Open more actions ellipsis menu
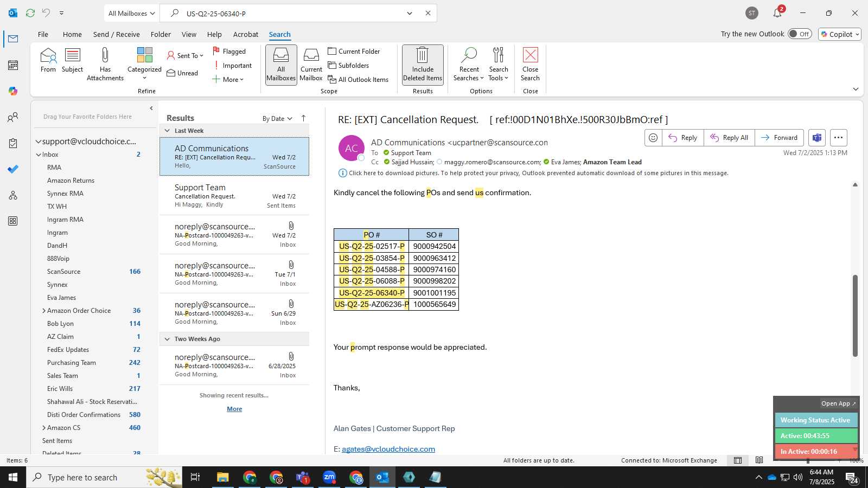 point(838,138)
